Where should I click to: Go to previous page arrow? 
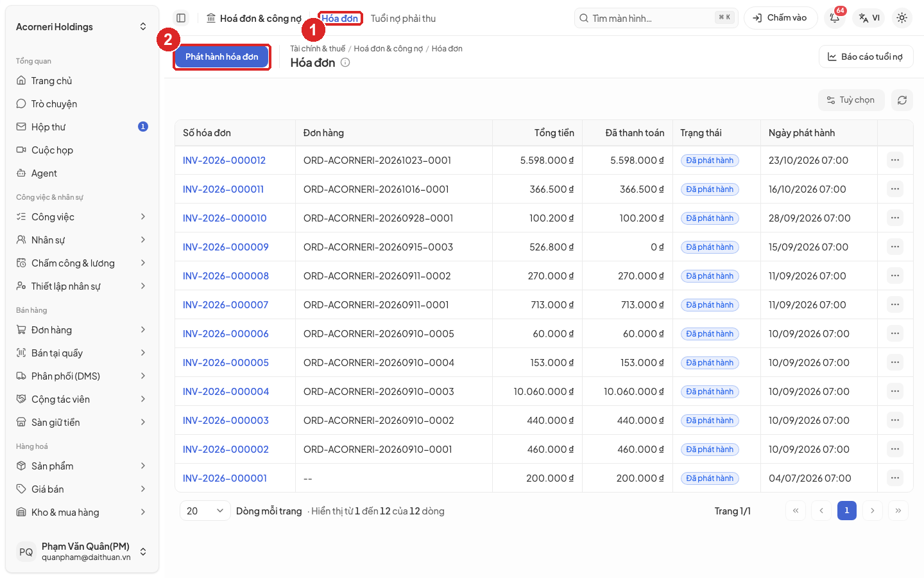pos(821,511)
